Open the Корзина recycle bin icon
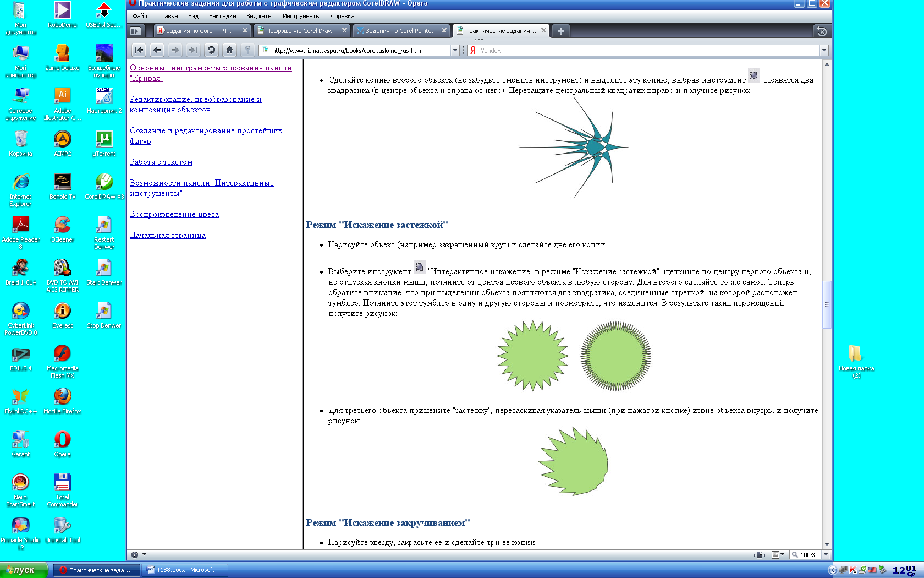The height and width of the screenshot is (578, 924). point(21,144)
